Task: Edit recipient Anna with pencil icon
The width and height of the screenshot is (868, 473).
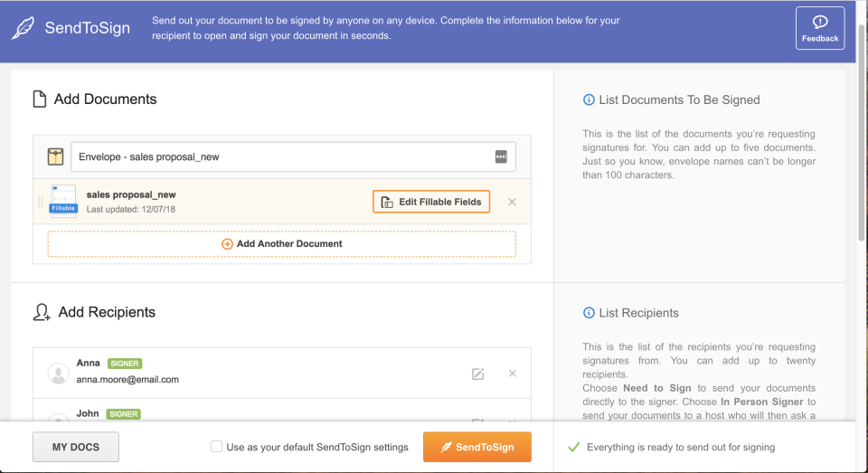Action: click(x=477, y=374)
